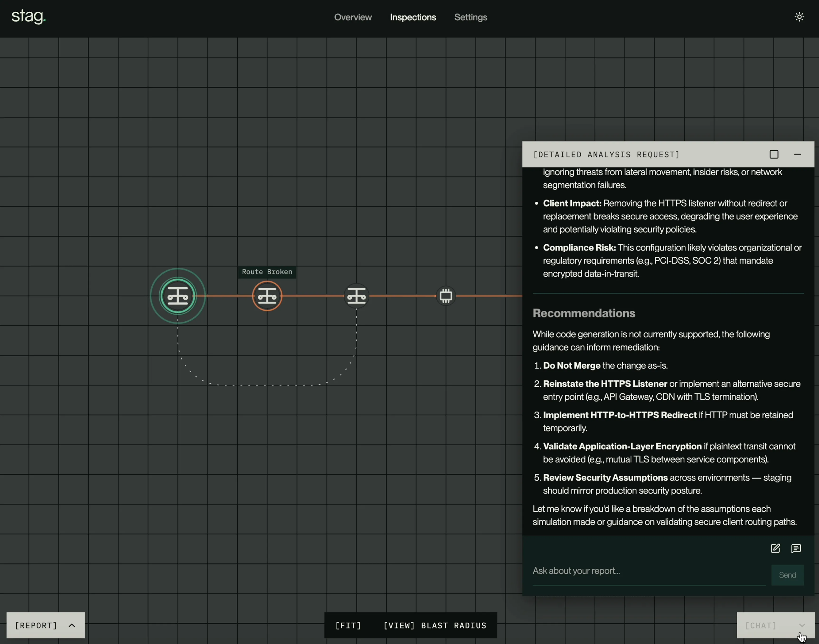Maximize the Detailed Analysis Request panel
The height and width of the screenshot is (644, 819).
(774, 154)
